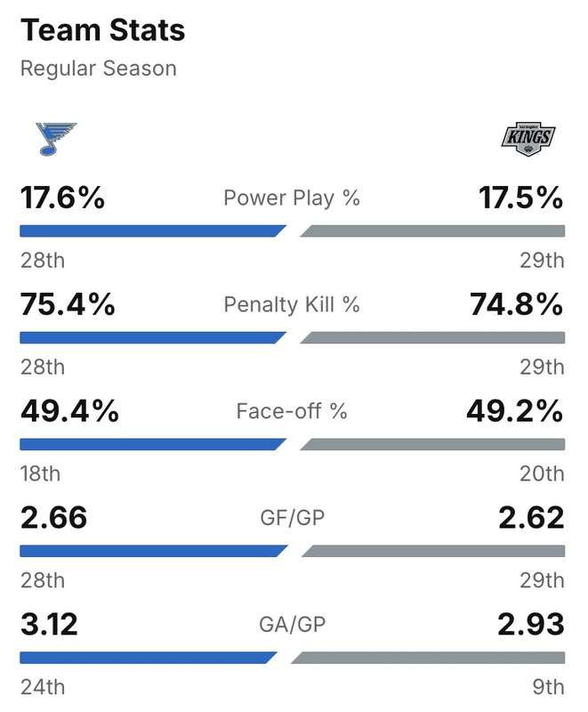This screenshot has height=712, width=588.
Task: Click the Los Angeles Kings logo
Action: coord(528,139)
